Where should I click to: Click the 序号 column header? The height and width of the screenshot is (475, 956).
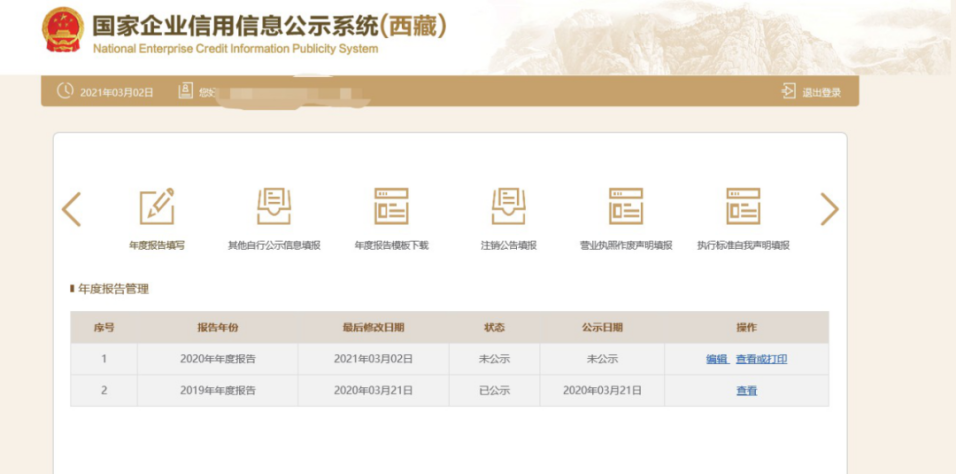[104, 327]
